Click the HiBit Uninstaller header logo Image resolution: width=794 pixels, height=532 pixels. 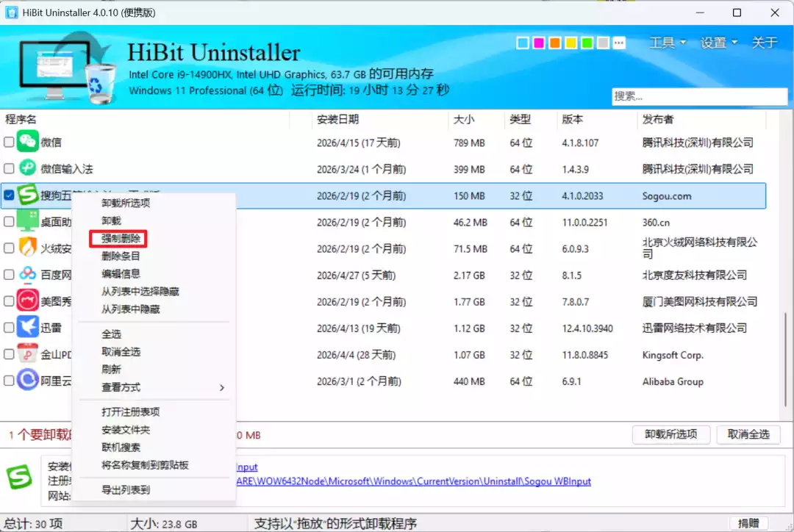66,68
